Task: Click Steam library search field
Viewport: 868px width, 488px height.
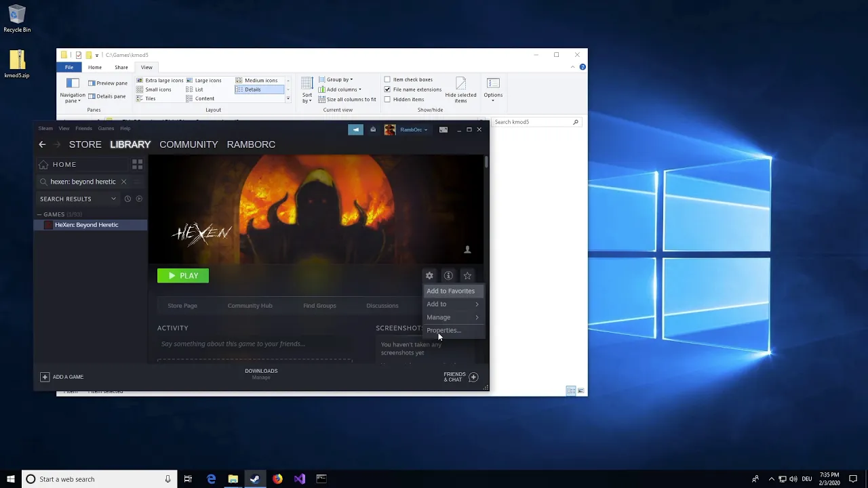Action: tap(83, 182)
